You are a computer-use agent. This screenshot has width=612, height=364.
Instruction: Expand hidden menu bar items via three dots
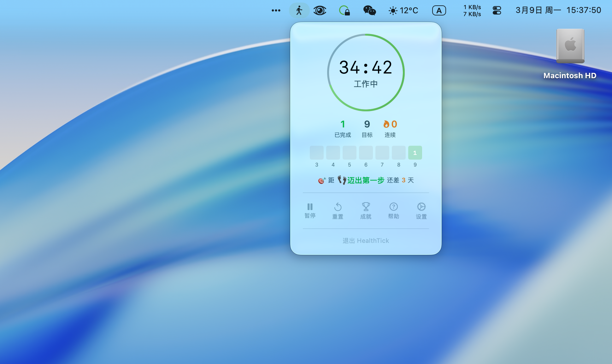point(276,10)
